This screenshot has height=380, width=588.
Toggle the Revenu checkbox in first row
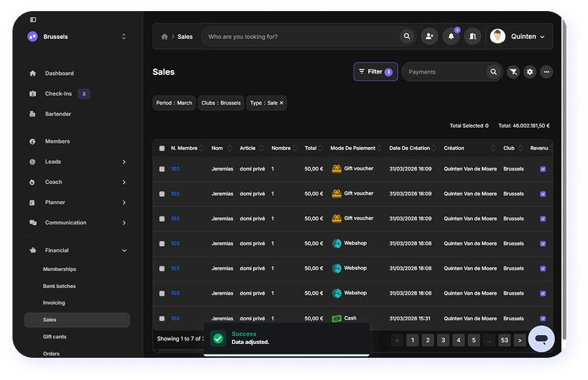click(x=543, y=169)
